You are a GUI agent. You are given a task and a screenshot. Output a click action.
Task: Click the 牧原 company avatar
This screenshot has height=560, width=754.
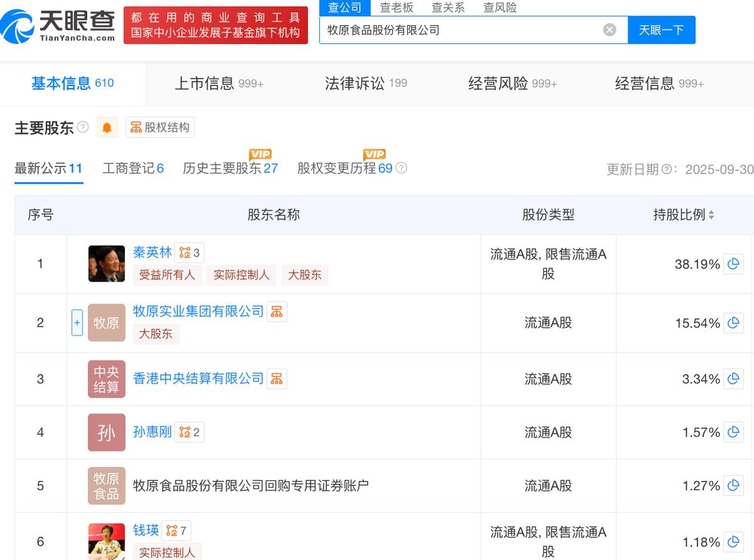pyautogui.click(x=106, y=322)
